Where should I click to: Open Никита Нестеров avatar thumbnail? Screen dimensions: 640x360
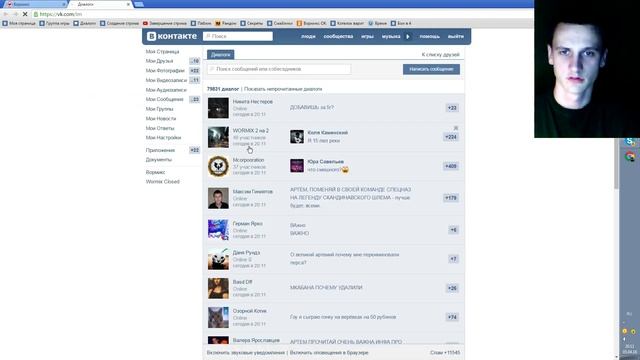[218, 108]
